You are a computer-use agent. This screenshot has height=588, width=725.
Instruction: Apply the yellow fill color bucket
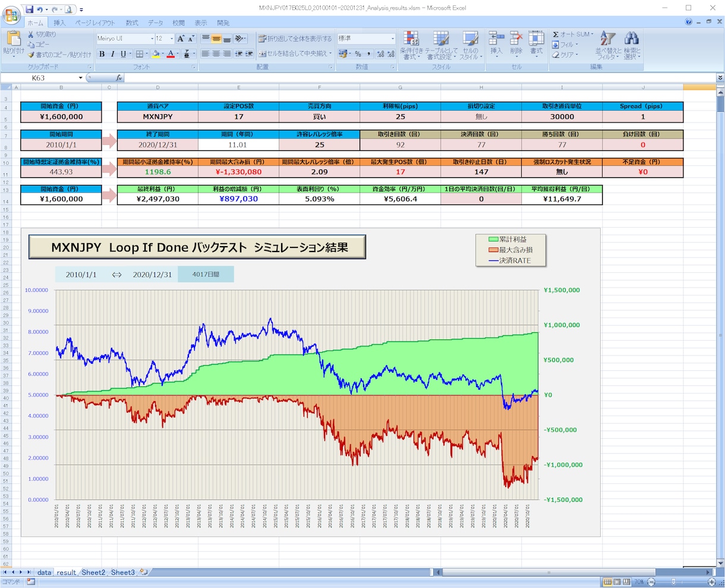click(156, 54)
